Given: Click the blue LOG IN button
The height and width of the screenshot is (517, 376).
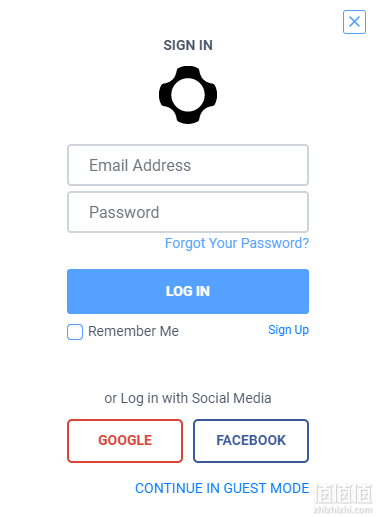Looking at the screenshot, I should tap(188, 291).
